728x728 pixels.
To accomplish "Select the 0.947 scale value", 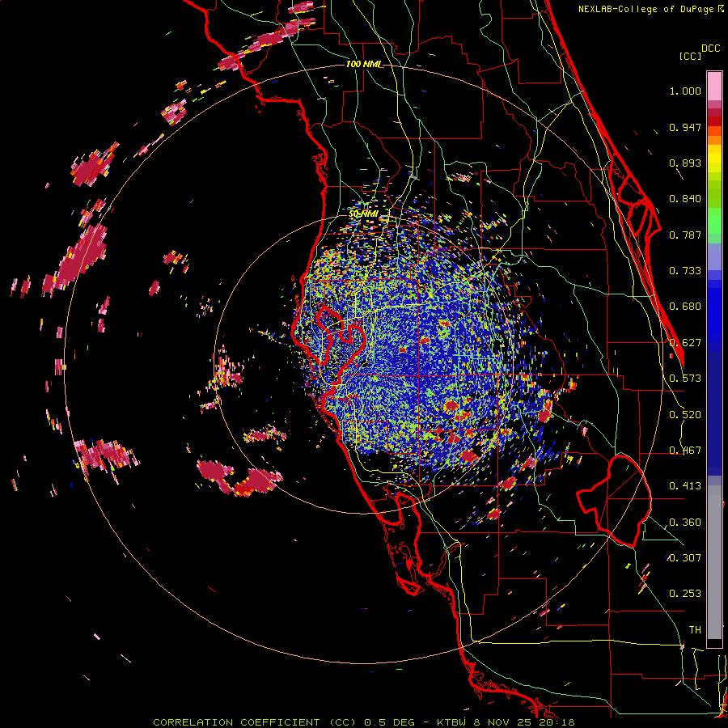I will click(685, 127).
